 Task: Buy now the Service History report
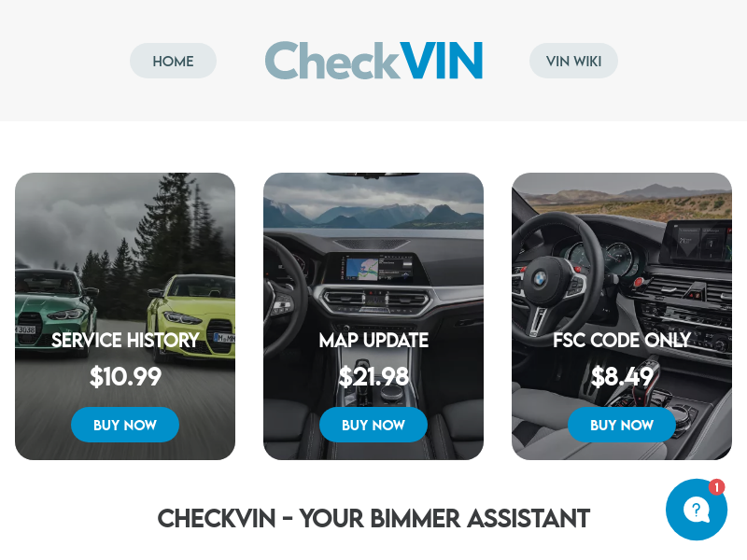(x=125, y=425)
